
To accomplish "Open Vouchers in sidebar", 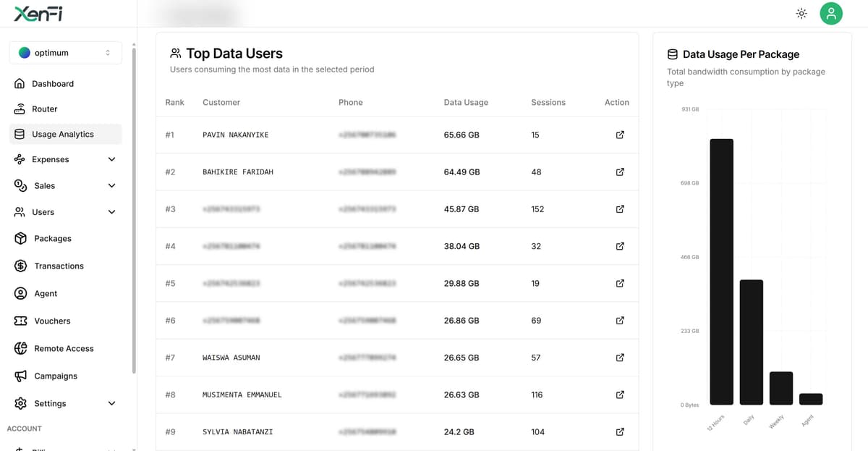I will click(65, 321).
